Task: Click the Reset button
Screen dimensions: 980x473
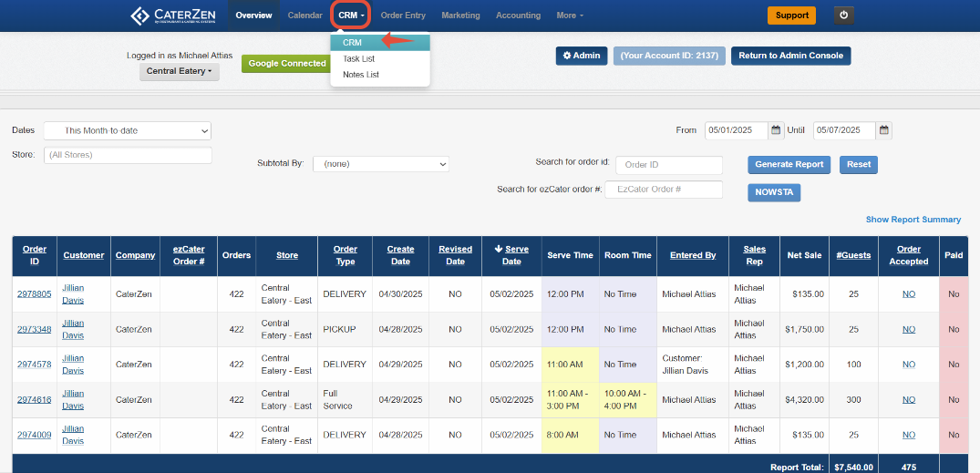Action: 858,164
